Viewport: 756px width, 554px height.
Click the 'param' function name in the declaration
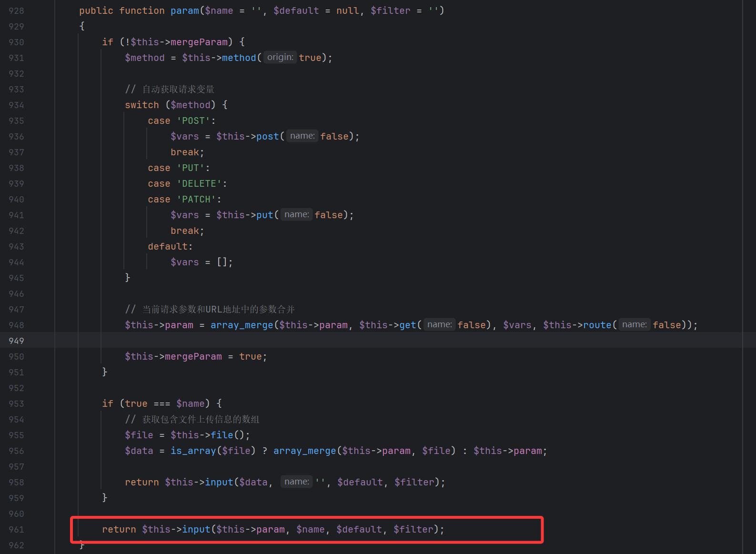pos(184,11)
